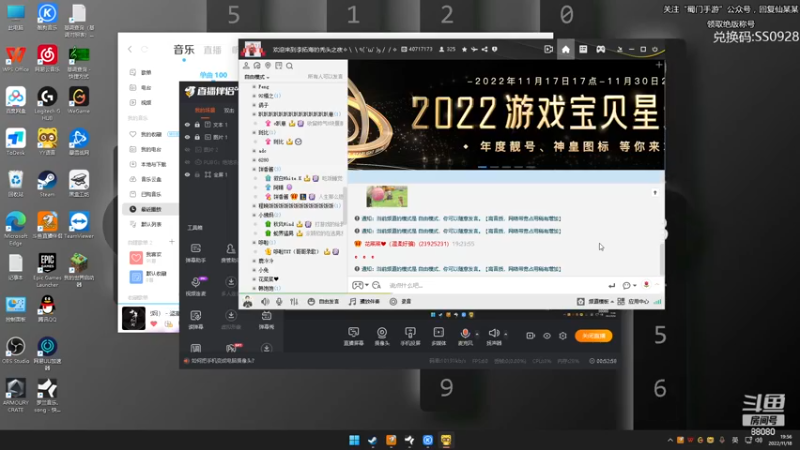This screenshot has width=800, height=450.
Task: Collapse the 6280 channel in tree
Action: click(x=254, y=160)
